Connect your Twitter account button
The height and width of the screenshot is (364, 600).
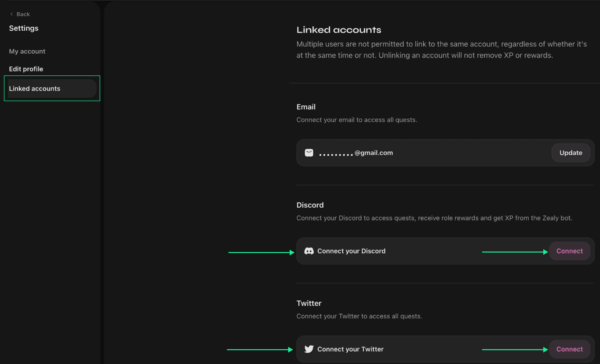[x=569, y=349]
